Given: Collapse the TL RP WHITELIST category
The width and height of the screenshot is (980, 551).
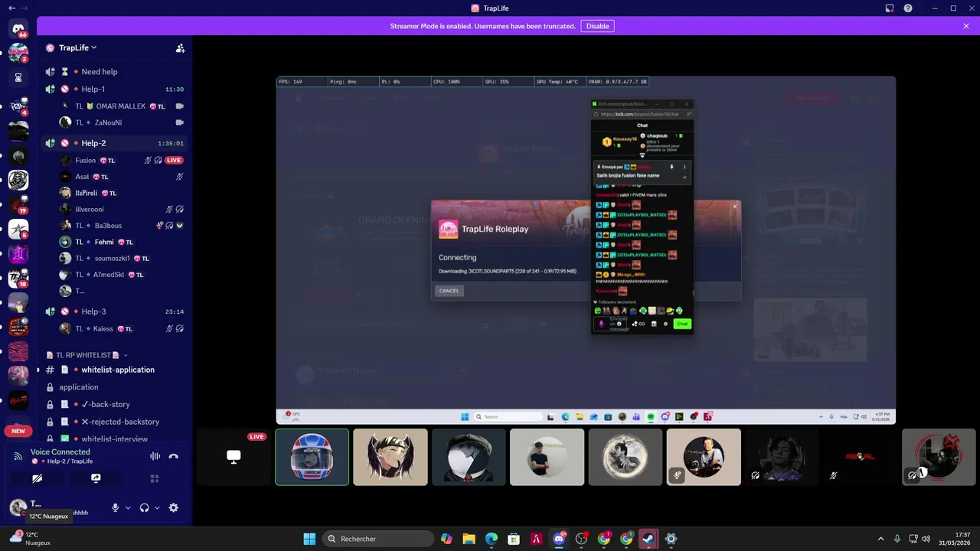Looking at the screenshot, I should tap(87, 355).
